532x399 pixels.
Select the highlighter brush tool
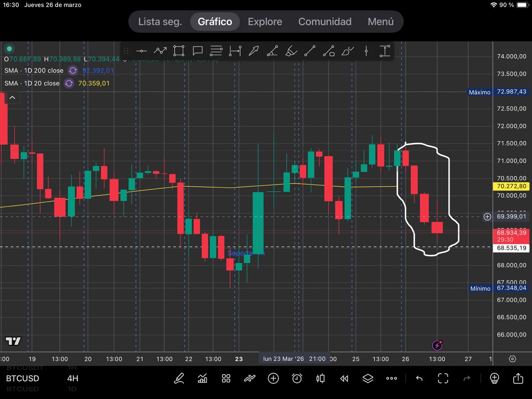tap(291, 51)
